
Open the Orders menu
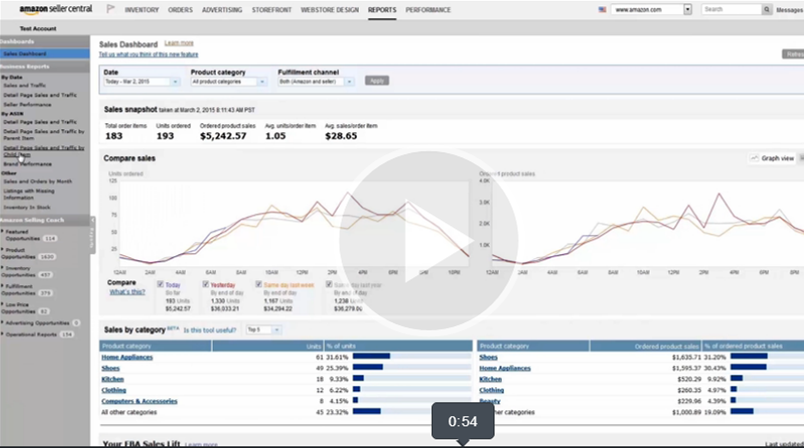point(180,10)
